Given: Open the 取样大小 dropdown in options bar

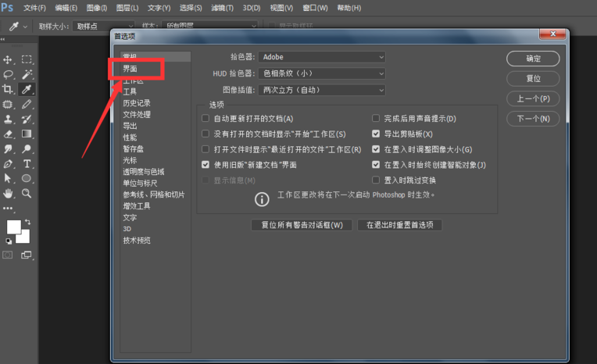Looking at the screenshot, I should [104, 27].
